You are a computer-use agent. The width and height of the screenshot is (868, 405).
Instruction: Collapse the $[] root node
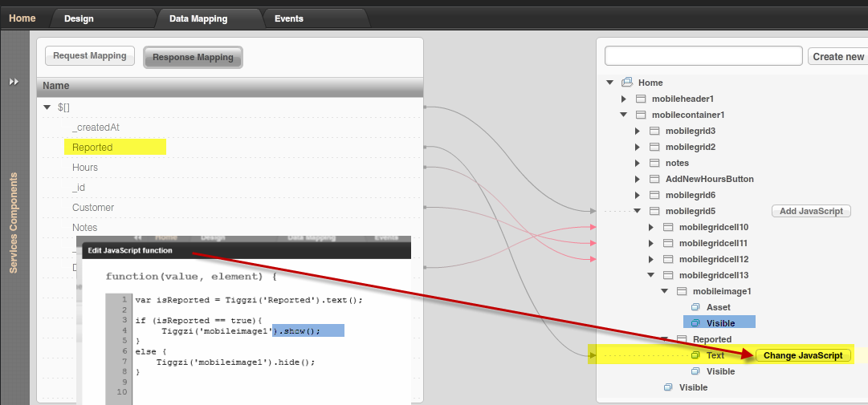point(46,107)
